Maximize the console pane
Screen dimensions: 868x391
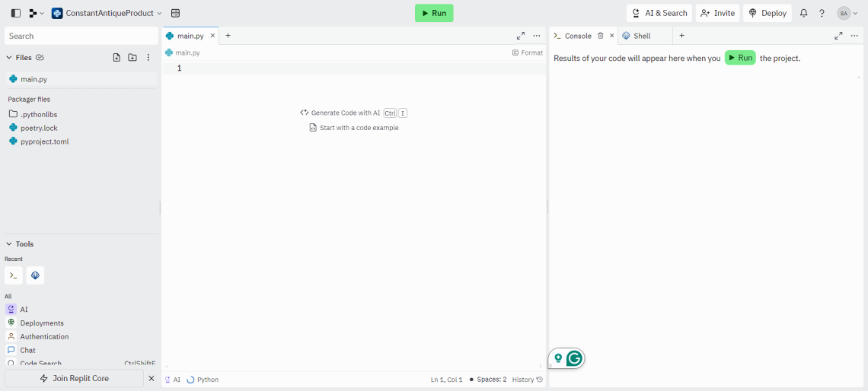click(838, 36)
